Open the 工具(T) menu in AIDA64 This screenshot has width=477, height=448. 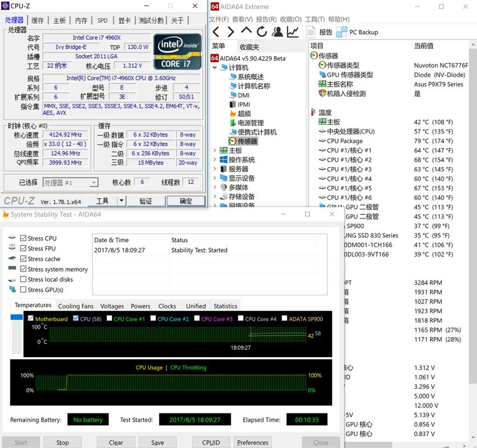point(314,19)
